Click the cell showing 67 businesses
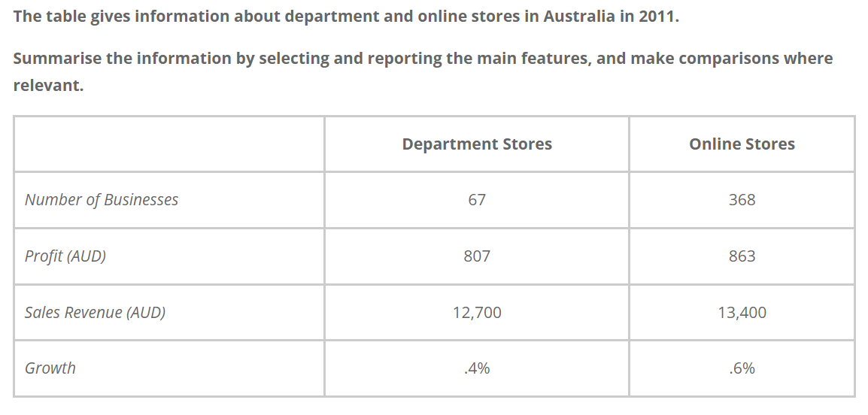868x415 pixels. coord(477,200)
